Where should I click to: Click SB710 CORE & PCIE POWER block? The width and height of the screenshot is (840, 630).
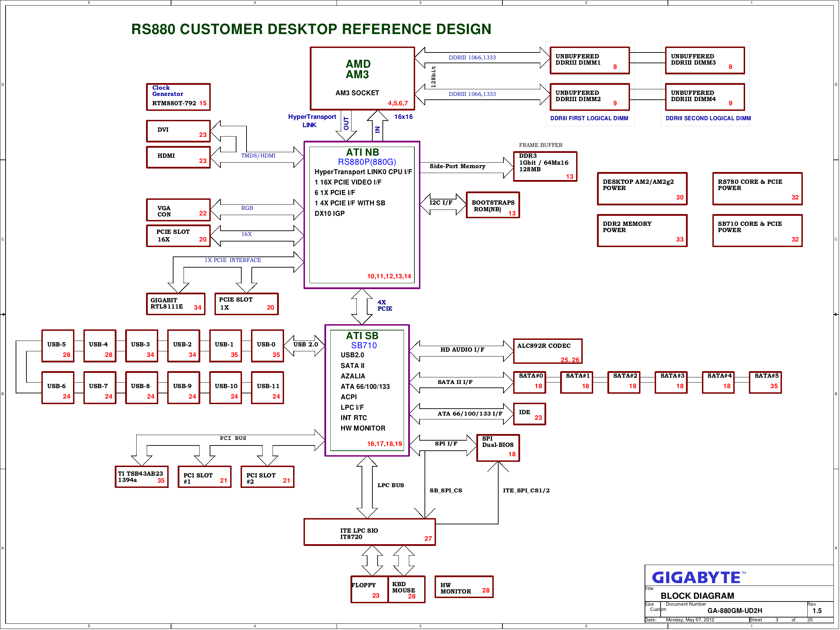[758, 231]
